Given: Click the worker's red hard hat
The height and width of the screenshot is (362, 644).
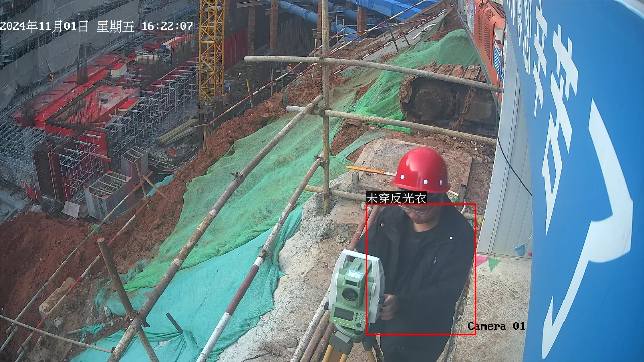Looking at the screenshot, I should [x=422, y=170].
